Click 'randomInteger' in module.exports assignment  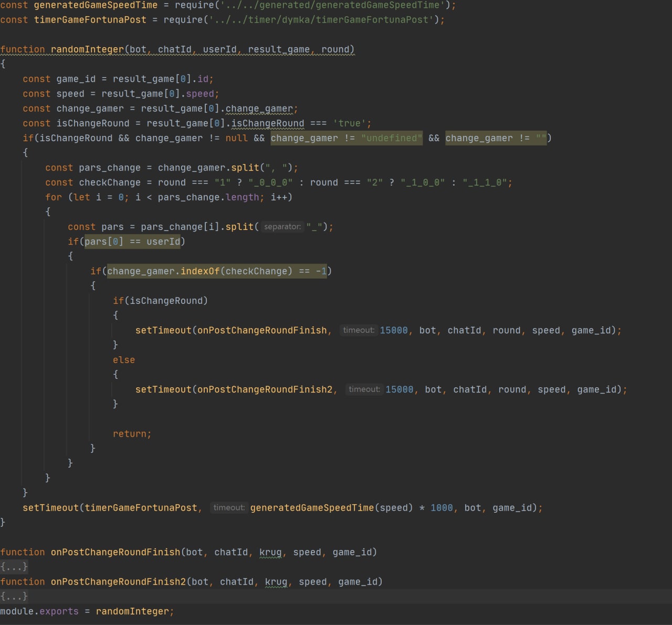point(132,611)
